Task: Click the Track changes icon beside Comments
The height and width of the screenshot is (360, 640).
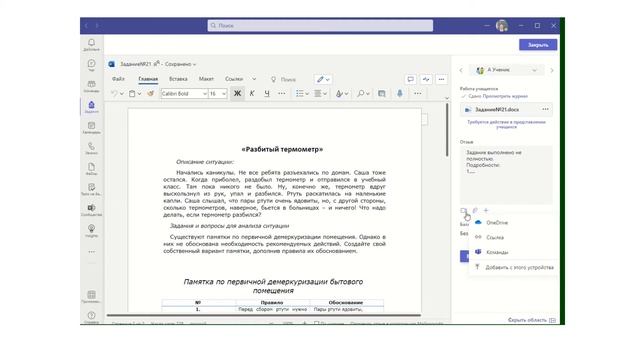Action: [x=426, y=79]
